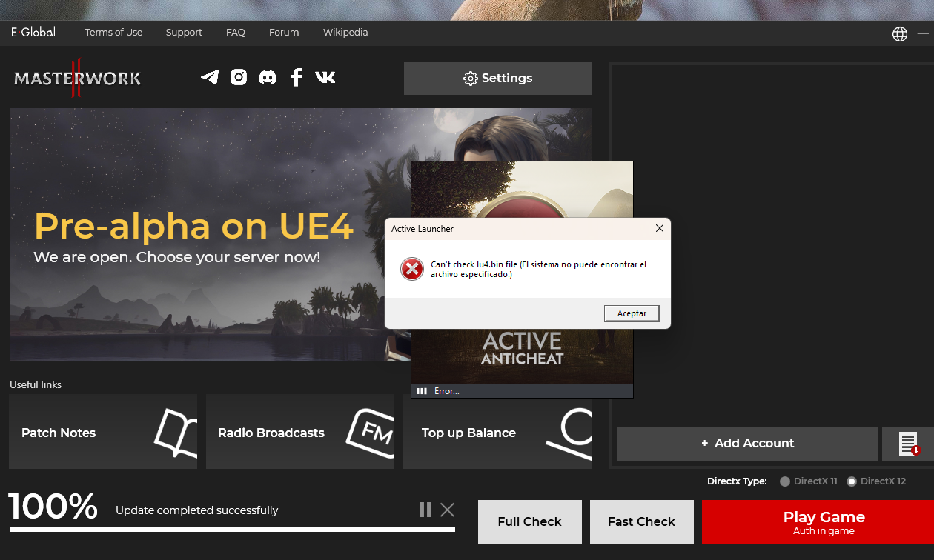Open the Facebook social link icon
934x560 pixels.
[297, 77]
